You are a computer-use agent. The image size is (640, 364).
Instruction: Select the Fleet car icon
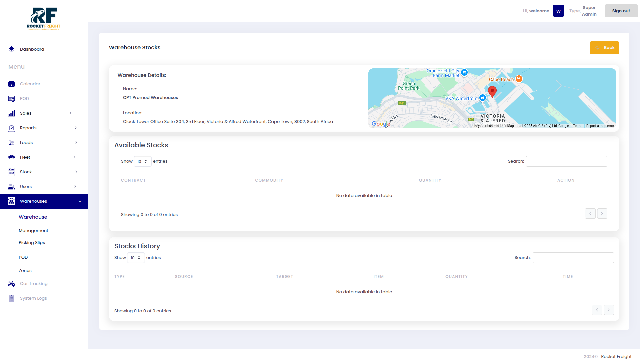pyautogui.click(x=11, y=157)
